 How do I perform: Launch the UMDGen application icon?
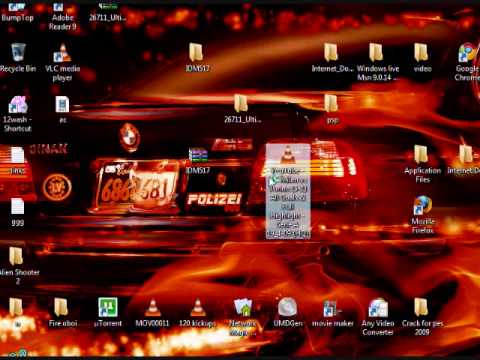point(288,312)
